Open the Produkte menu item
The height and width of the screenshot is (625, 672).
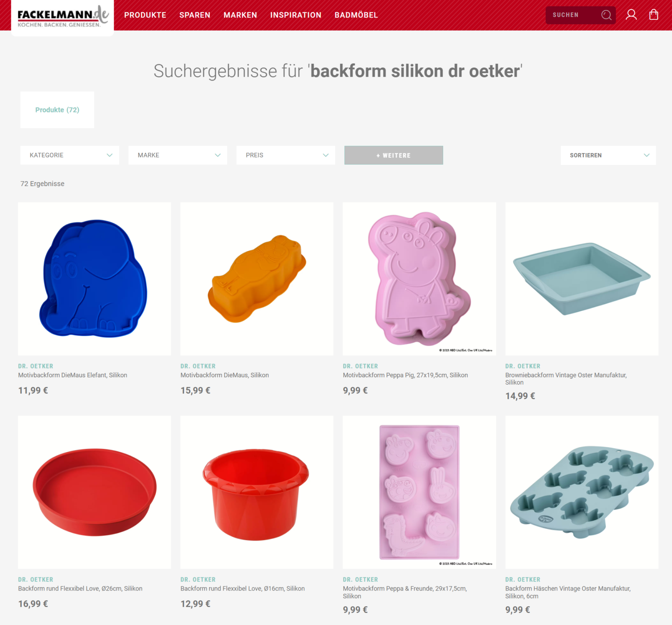tap(145, 15)
